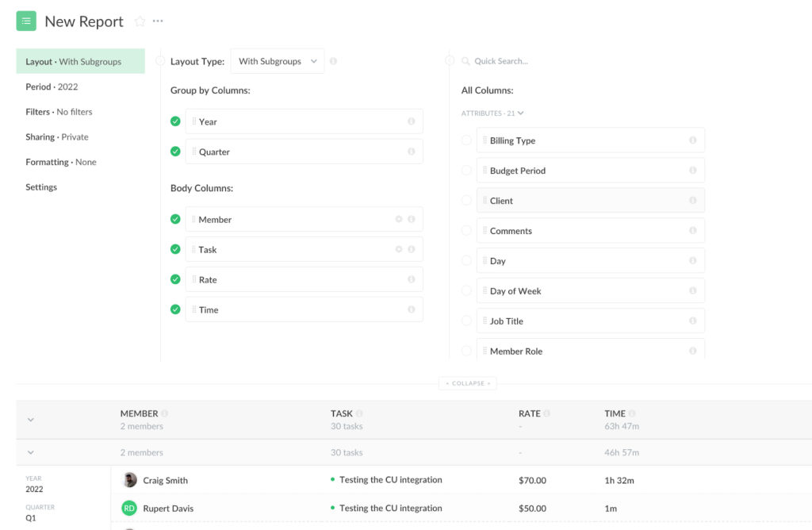Select the Client column checkbox

(x=466, y=200)
